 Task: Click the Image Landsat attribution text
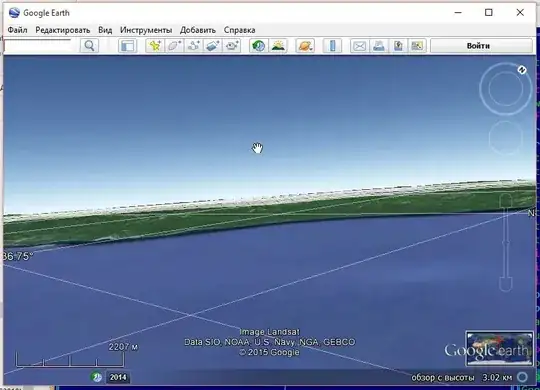pyautogui.click(x=270, y=332)
